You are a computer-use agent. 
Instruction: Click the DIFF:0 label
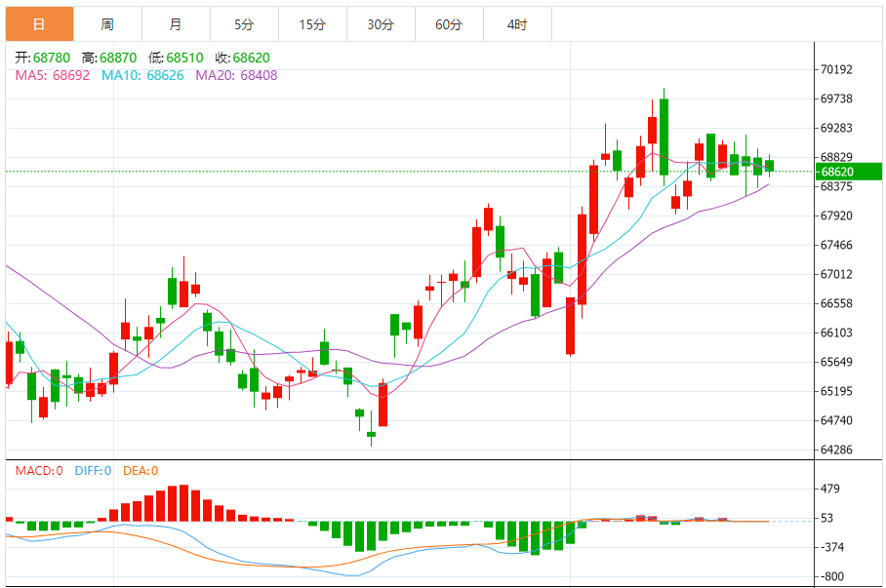pyautogui.click(x=93, y=471)
